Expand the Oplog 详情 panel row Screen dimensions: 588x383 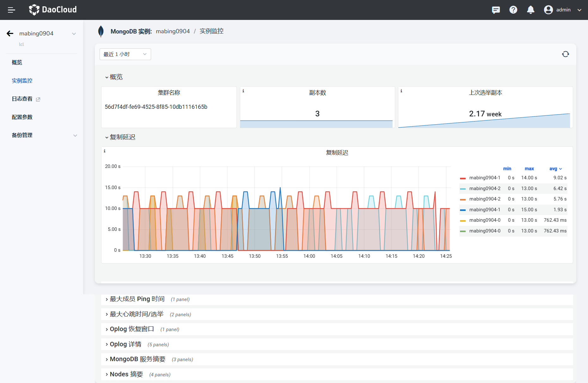(126, 344)
